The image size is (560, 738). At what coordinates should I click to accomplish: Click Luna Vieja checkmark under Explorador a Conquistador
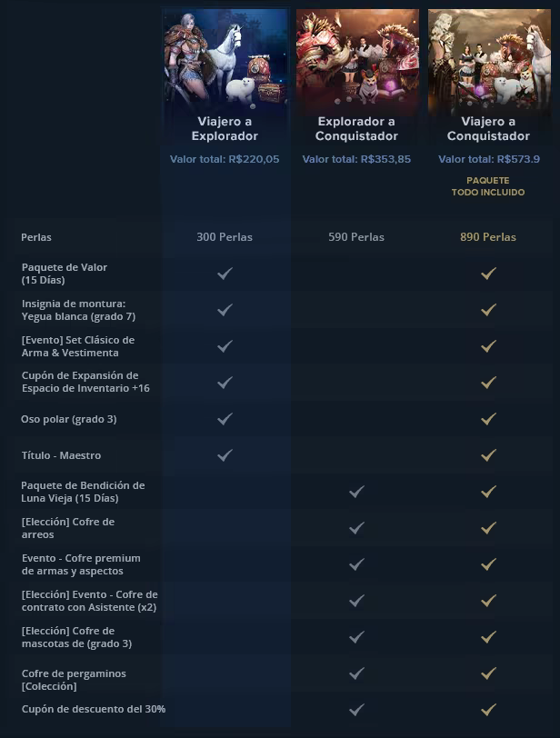[x=356, y=492]
